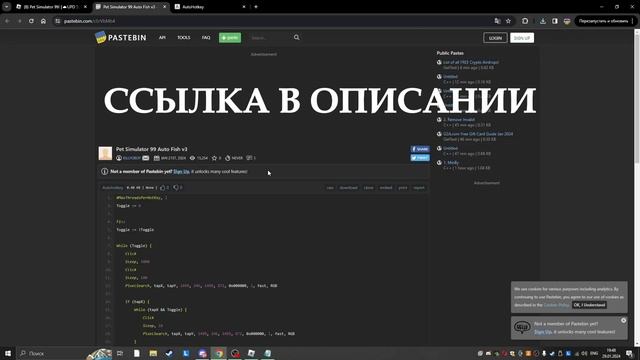Click the print link above the code
Viewport: 640px width, 360px height.
pos(403,188)
